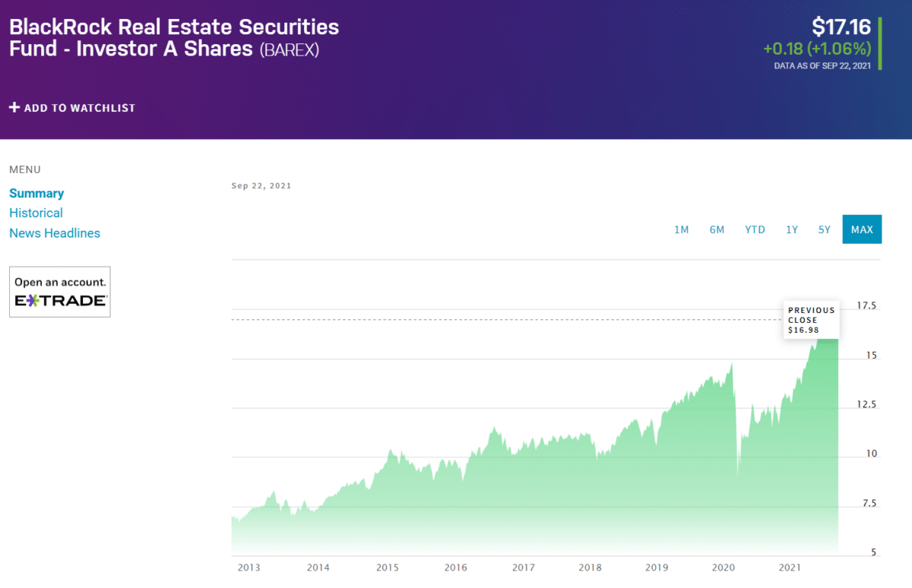Switch chart to 5Y range
The image size is (912, 588).
[x=825, y=229]
